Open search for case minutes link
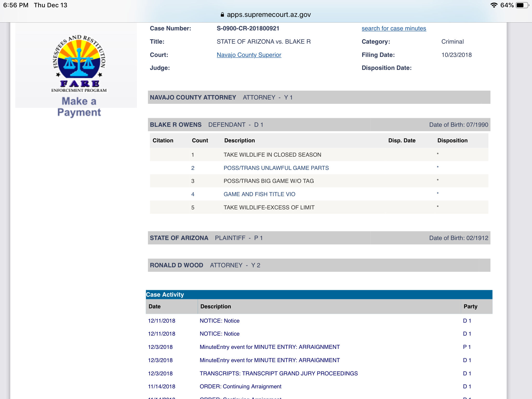The width and height of the screenshot is (532, 399). (394, 28)
